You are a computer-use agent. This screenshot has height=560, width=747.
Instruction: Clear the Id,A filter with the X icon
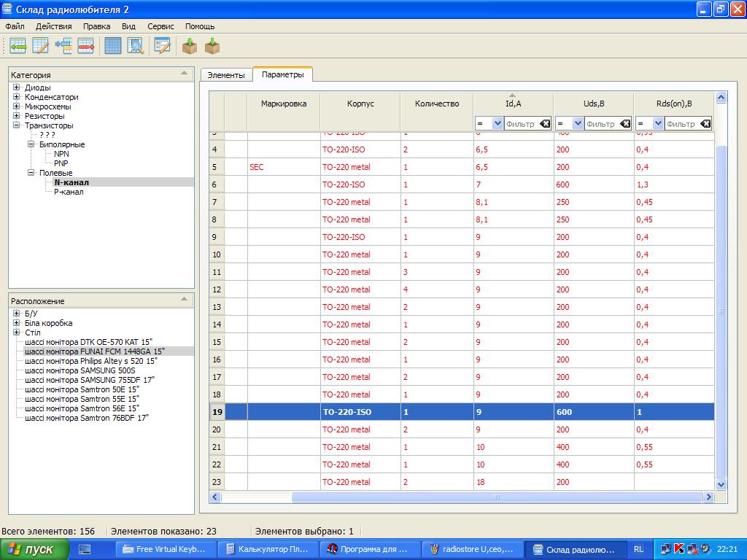[x=545, y=124]
